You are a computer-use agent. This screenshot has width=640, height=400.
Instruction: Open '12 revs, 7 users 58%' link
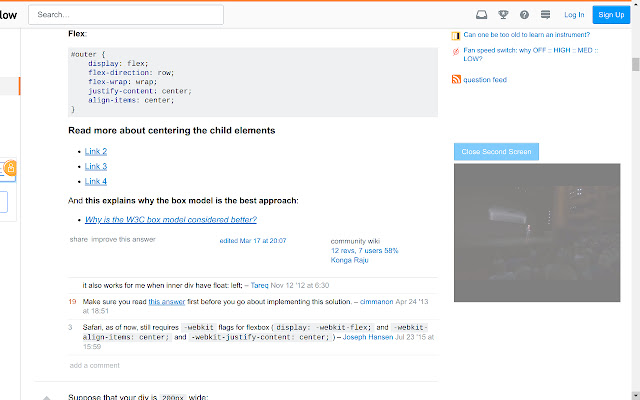point(364,251)
